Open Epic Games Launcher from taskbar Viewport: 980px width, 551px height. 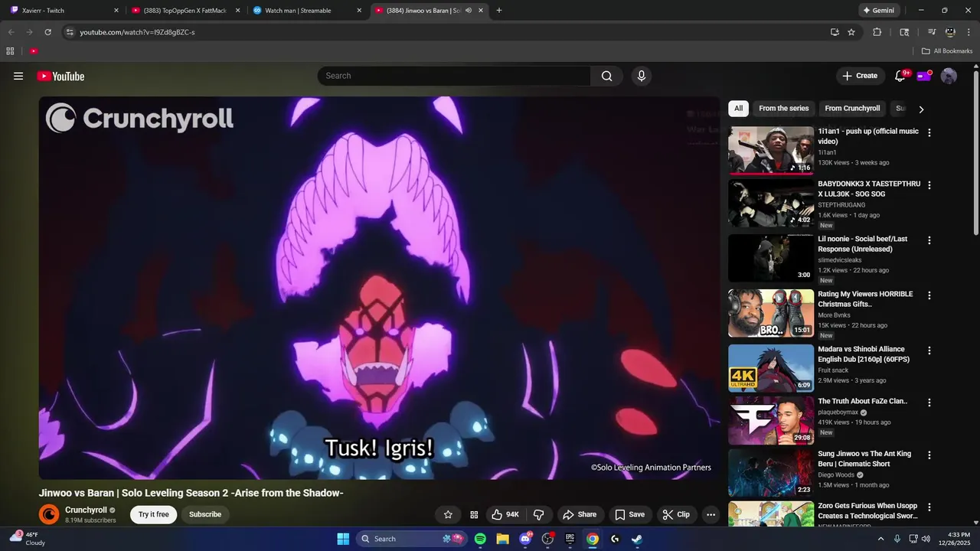pyautogui.click(x=570, y=539)
